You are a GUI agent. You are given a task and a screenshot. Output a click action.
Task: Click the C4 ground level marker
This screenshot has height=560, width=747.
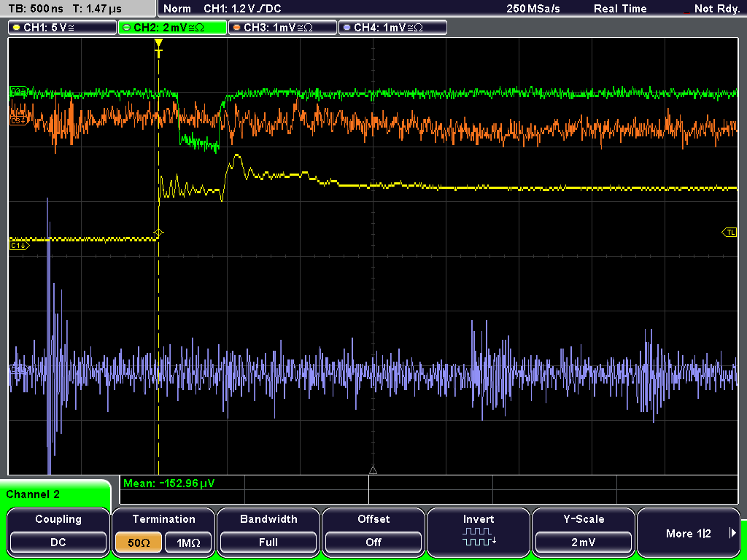(x=18, y=369)
